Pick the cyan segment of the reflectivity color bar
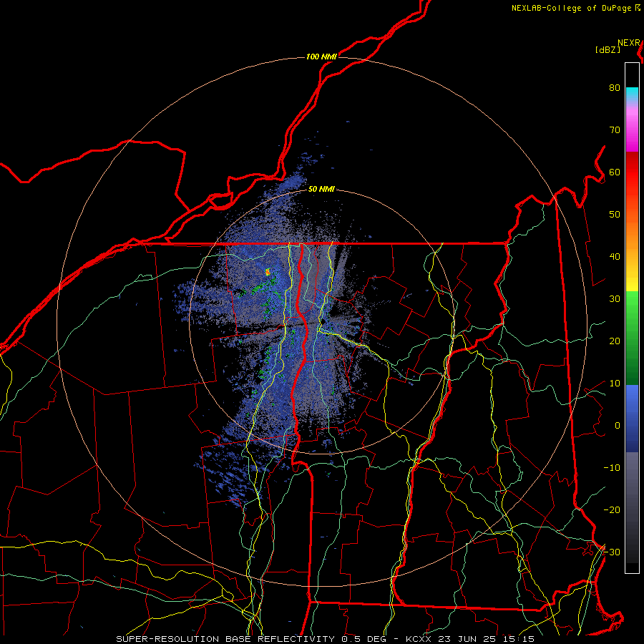The width and height of the screenshot is (644, 644). point(632,94)
